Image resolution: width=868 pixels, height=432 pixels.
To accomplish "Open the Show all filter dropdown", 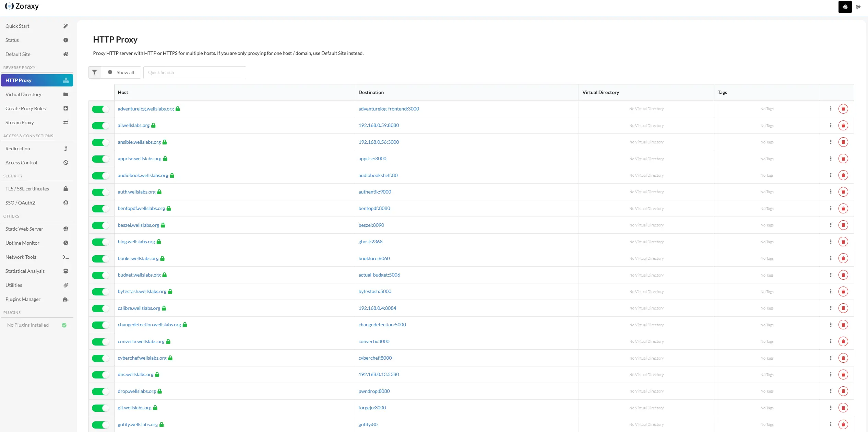I will pos(121,72).
